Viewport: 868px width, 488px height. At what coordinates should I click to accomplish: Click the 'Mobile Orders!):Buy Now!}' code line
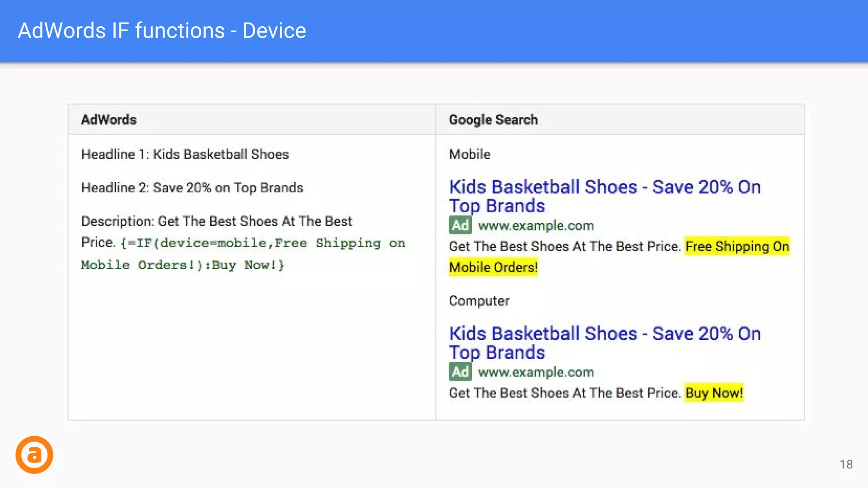click(183, 265)
